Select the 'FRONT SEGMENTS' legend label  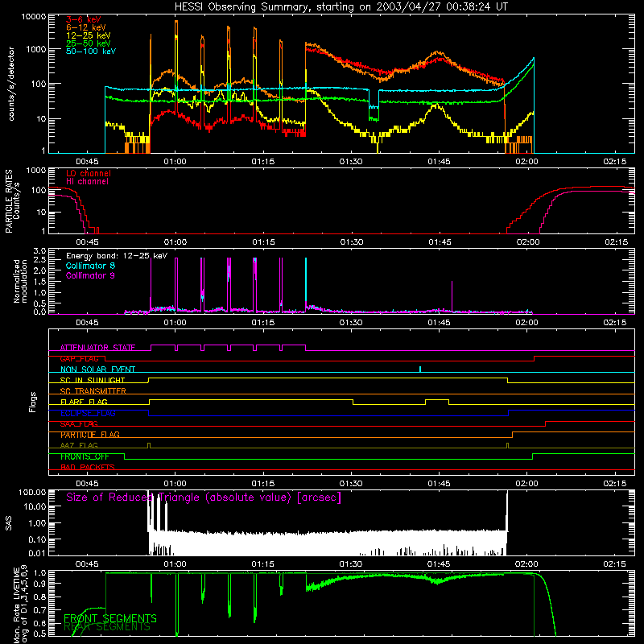(110, 618)
